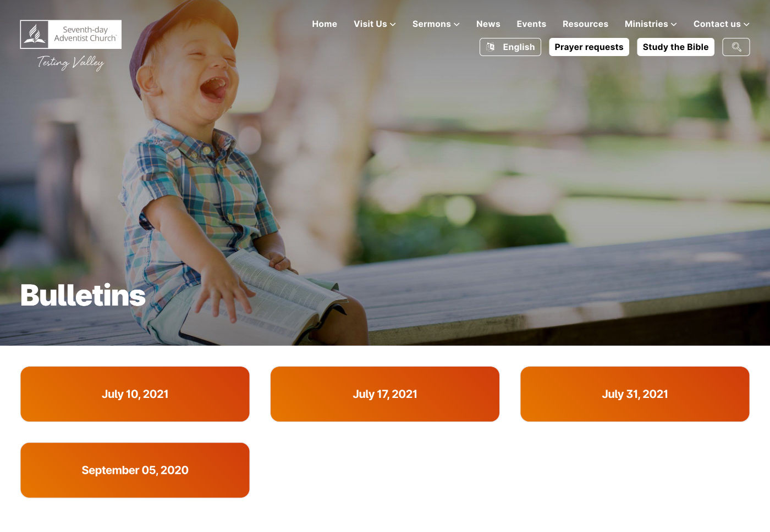Click the translate icon beside English
770x532 pixels.
pos(491,47)
